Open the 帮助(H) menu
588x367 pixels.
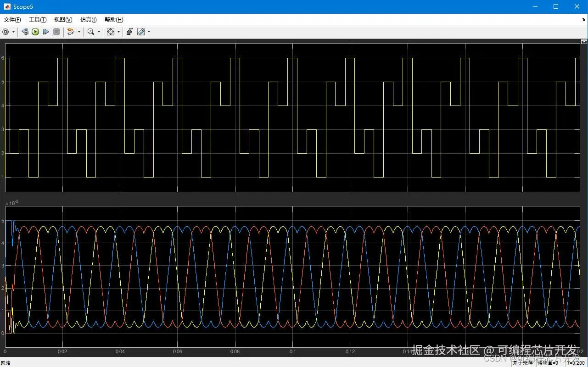[x=114, y=20]
